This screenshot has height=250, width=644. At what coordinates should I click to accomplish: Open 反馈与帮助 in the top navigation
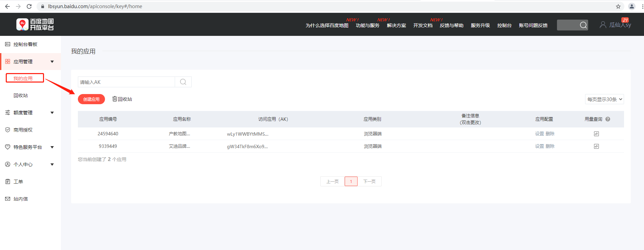point(451,25)
